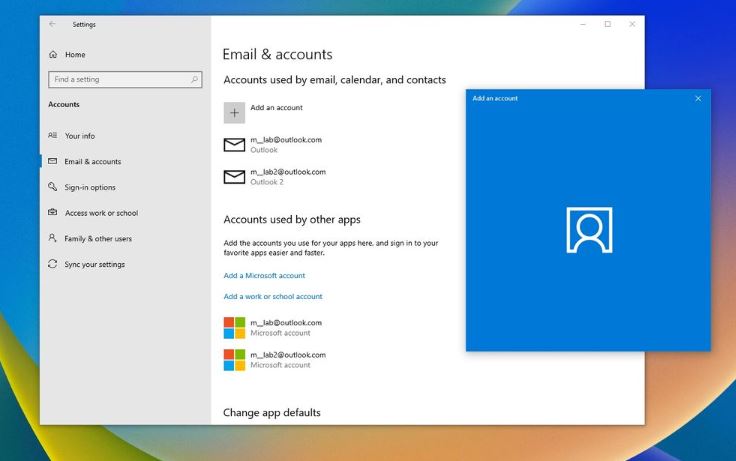Maximize the Settings window
The image size is (736, 461).
[x=607, y=24]
